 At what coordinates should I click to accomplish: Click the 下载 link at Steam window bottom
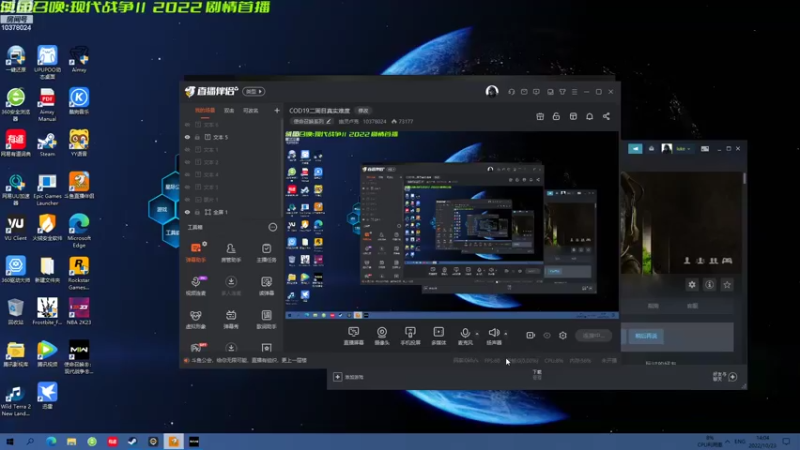(537, 374)
